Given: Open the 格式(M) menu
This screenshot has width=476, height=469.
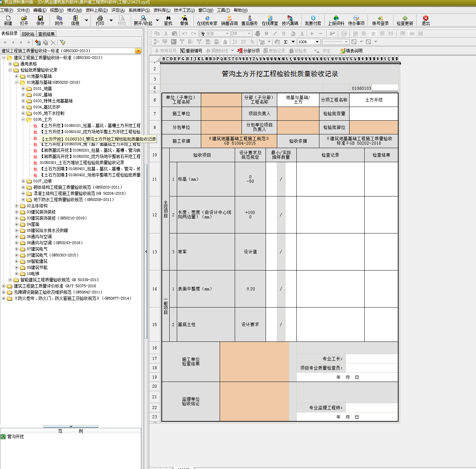Looking at the screenshot, I should click(74, 10).
